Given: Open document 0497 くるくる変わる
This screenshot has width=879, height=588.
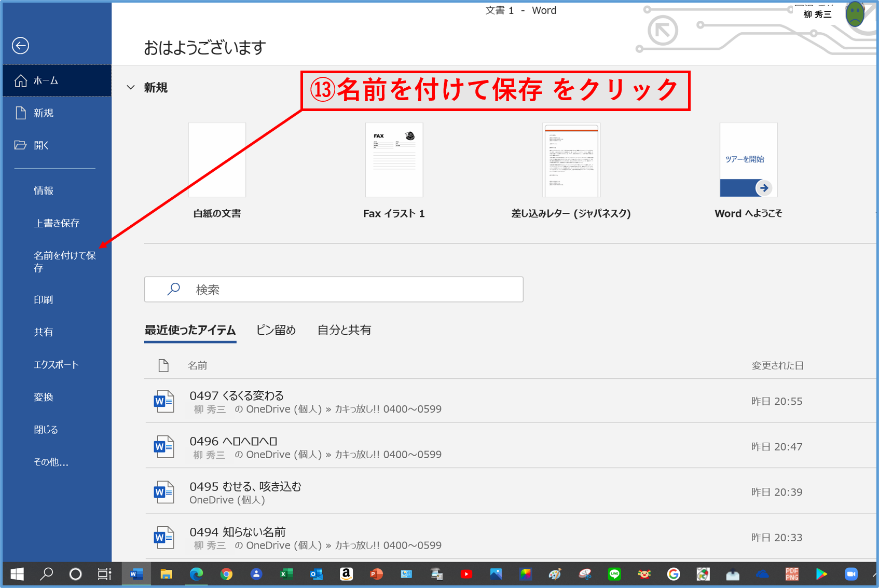Looking at the screenshot, I should coord(510,401).
